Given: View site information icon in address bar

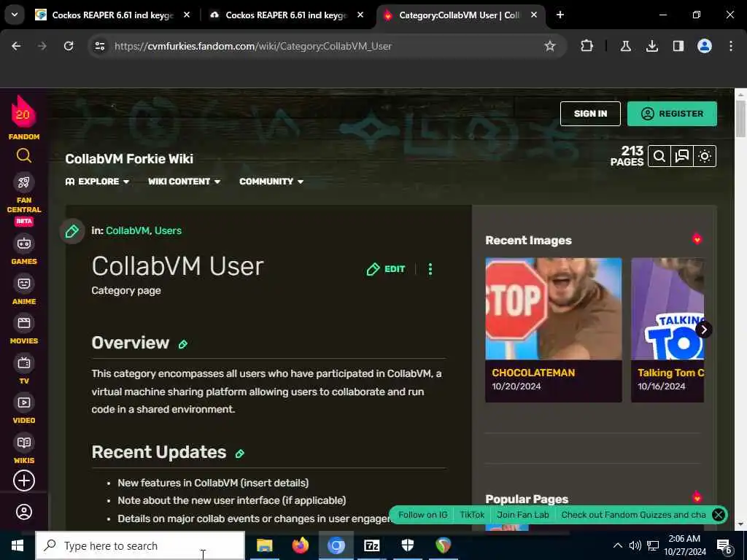Looking at the screenshot, I should [x=99, y=46].
